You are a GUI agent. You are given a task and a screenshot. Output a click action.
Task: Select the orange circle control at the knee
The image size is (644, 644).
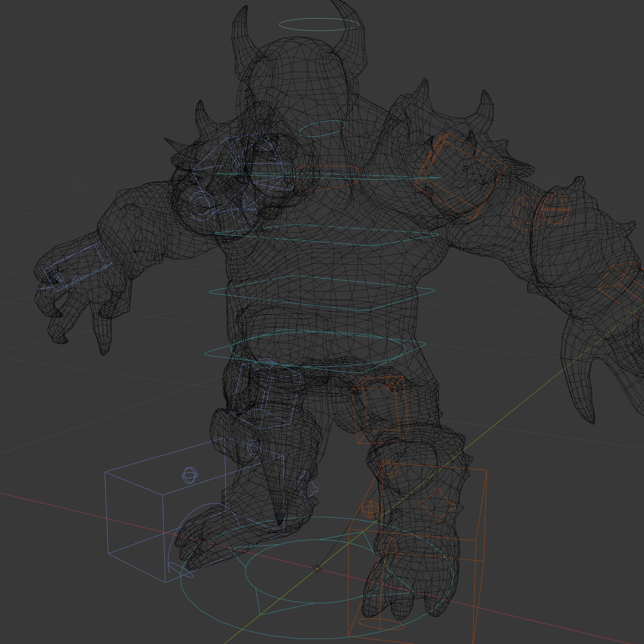[388, 469]
